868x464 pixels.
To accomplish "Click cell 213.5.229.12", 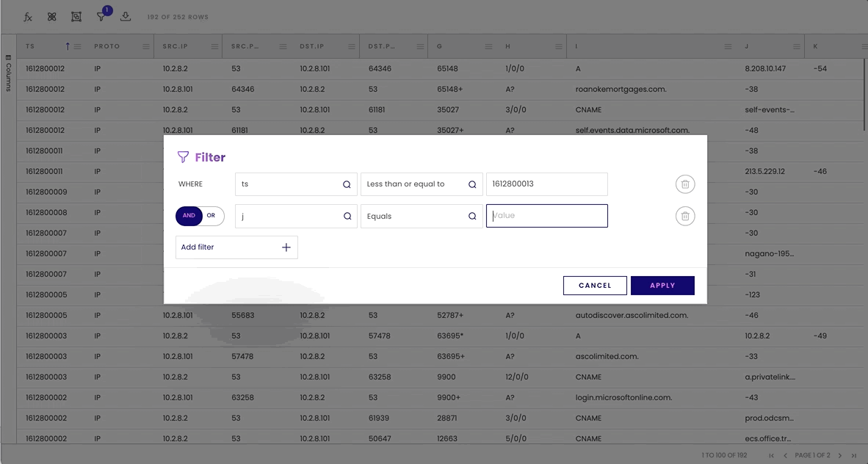I will click(764, 172).
